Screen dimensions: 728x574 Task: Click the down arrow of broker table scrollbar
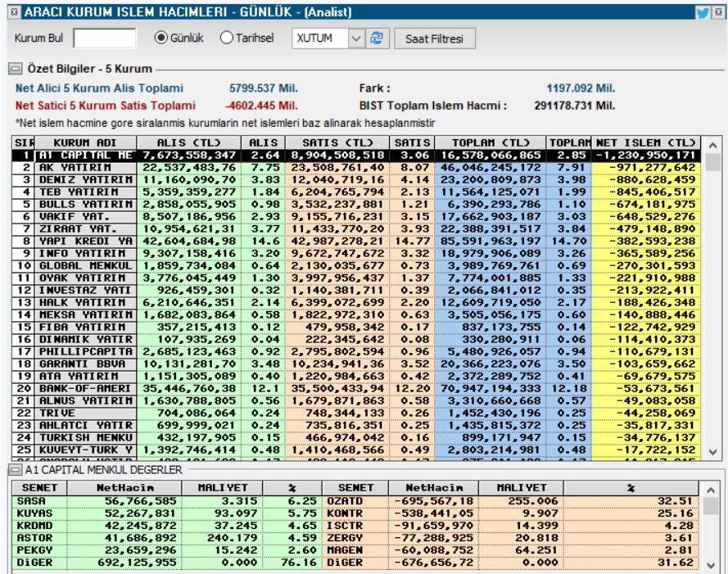[x=713, y=452]
